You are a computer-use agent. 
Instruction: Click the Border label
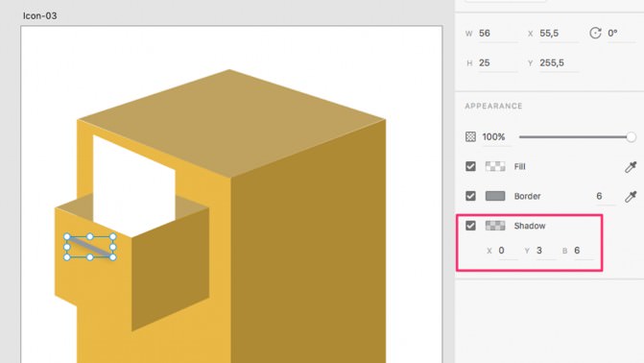click(527, 197)
